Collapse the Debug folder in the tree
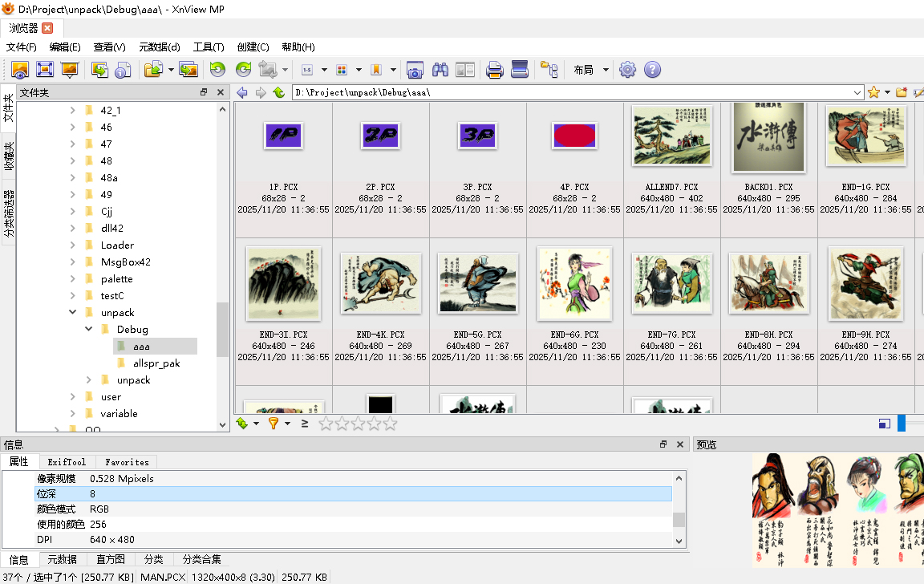This screenshot has width=924, height=584. pyautogui.click(x=88, y=329)
